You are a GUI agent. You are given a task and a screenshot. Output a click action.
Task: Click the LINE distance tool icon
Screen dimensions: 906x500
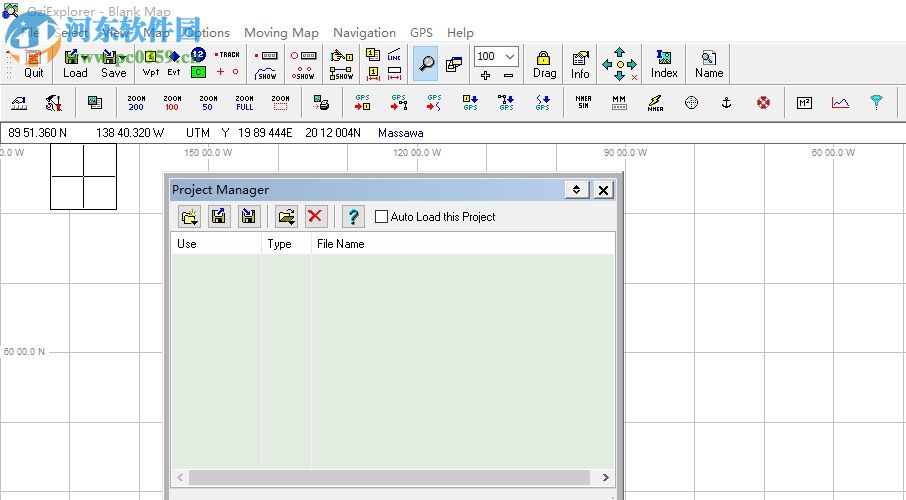[394, 55]
